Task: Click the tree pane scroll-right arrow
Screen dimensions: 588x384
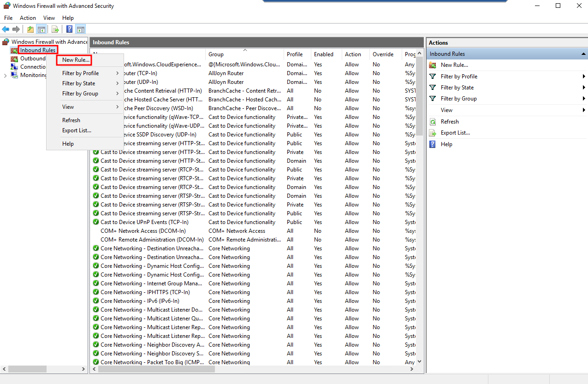Action: (83, 369)
